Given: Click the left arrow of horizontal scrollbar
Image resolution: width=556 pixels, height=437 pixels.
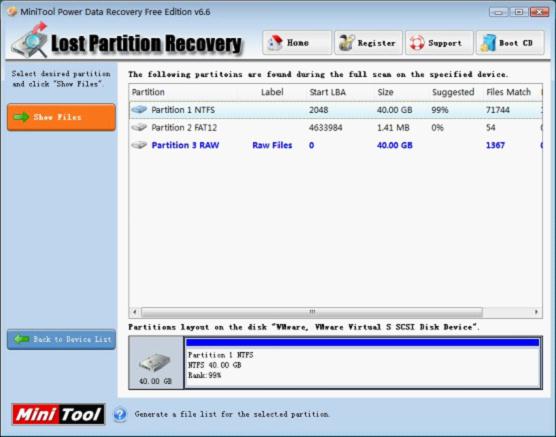Looking at the screenshot, I should tap(135, 312).
